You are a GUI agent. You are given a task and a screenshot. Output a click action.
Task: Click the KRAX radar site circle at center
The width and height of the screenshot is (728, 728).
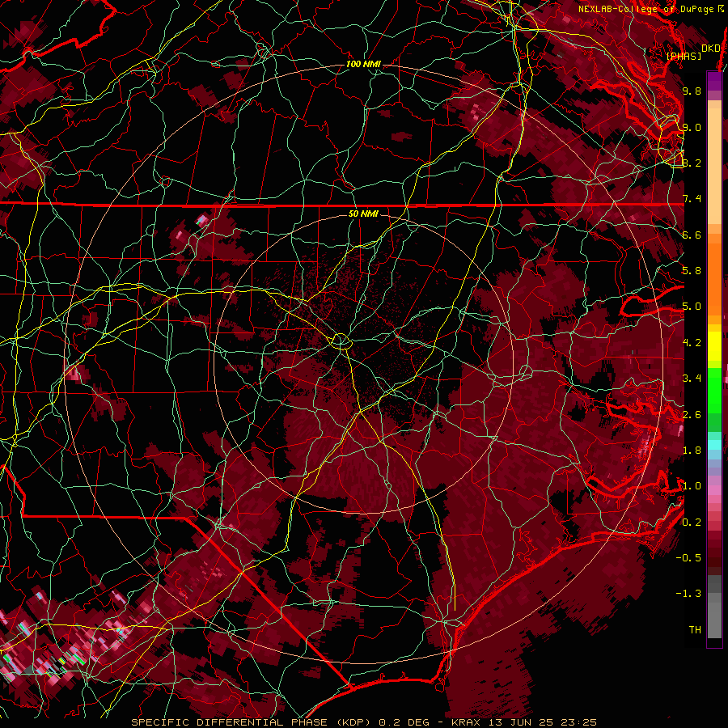341,341
